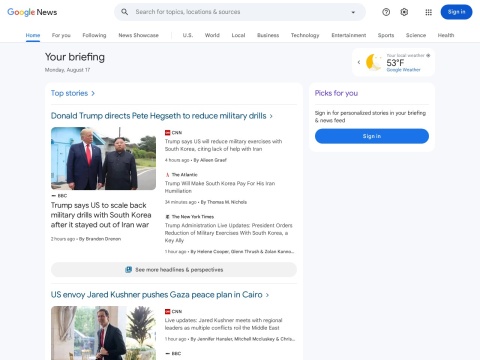Open the Help icon

tap(386, 12)
